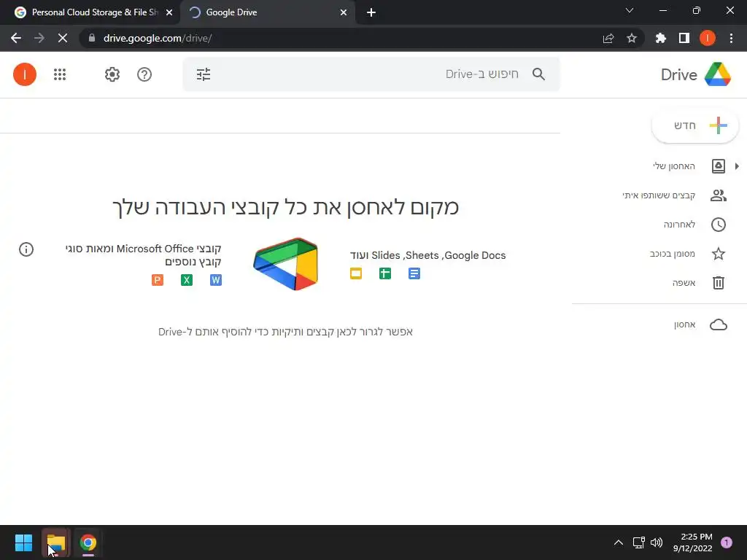Open Windows Start menu
Screen dimensions: 747x560
click(23, 542)
